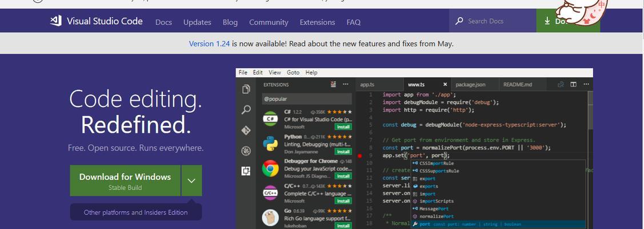Select the Extensions activity bar icon

(x=246, y=171)
